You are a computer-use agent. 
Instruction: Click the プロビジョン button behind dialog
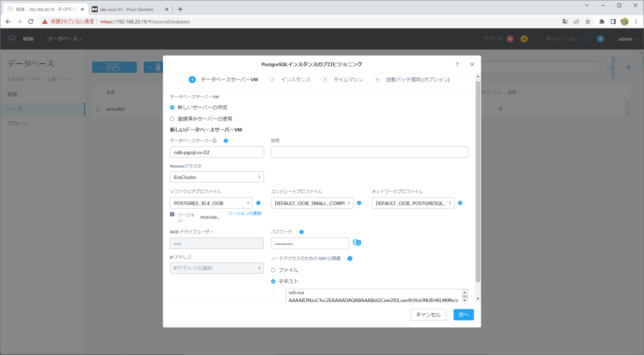pyautogui.click(x=114, y=67)
